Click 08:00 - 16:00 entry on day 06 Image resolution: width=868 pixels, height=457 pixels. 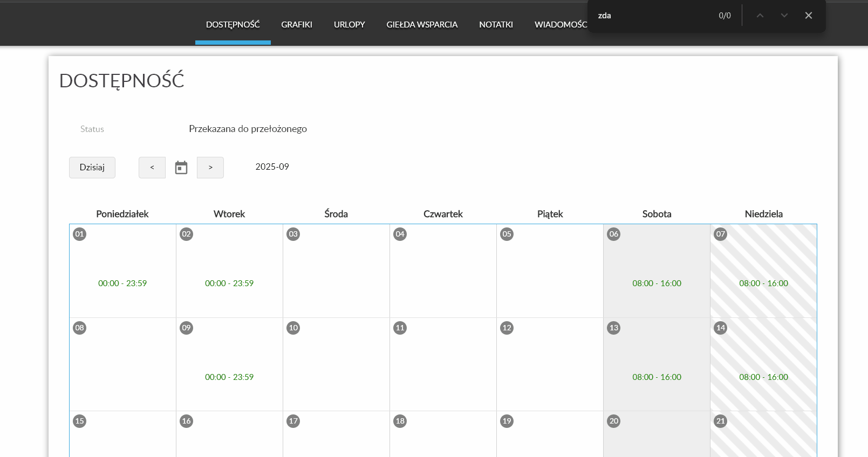point(657,283)
